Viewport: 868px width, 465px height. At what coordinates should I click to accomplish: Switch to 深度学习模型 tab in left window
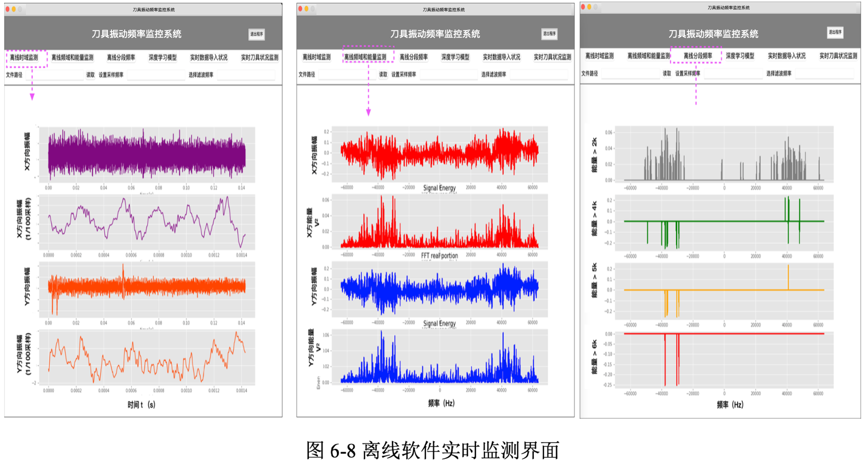click(x=163, y=57)
